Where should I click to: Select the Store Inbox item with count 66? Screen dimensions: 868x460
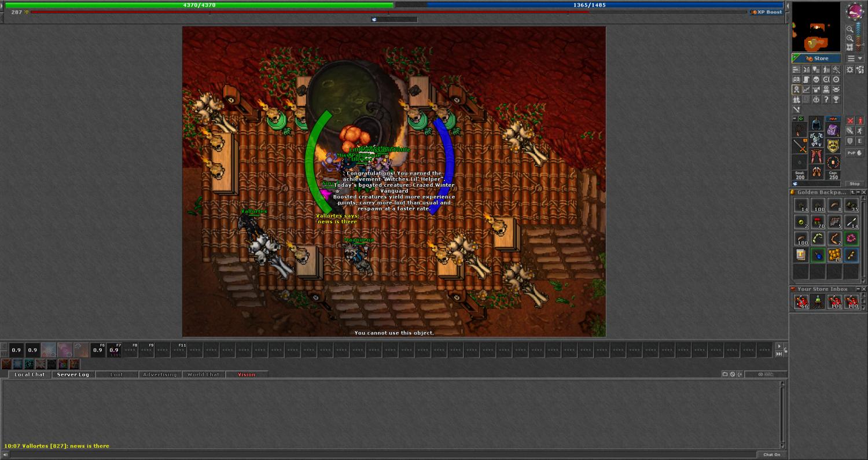[801, 301]
